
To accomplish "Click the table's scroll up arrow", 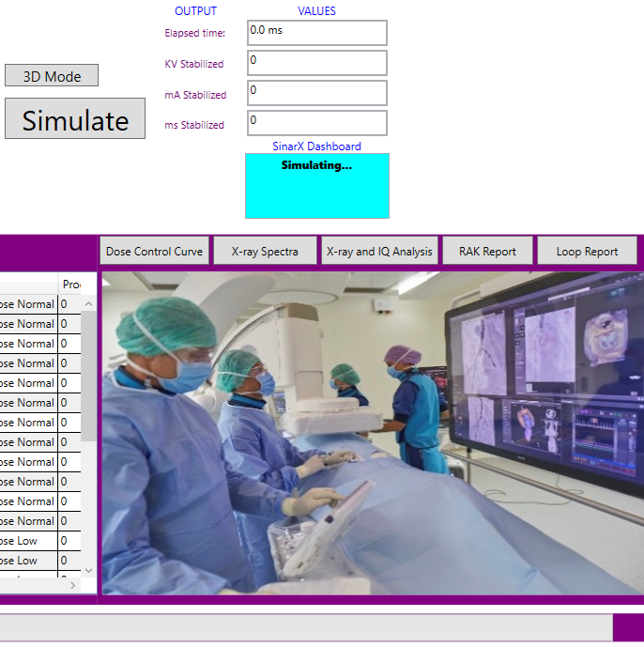I will pos(89,304).
